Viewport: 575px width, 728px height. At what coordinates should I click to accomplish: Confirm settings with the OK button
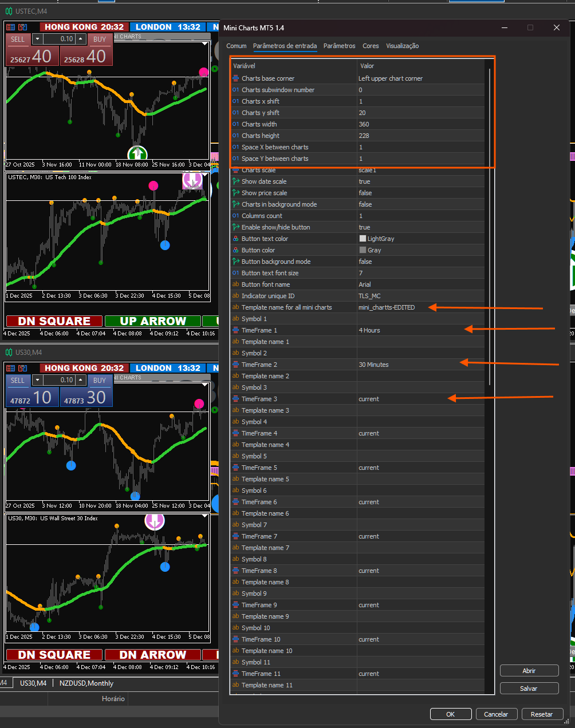click(x=451, y=714)
